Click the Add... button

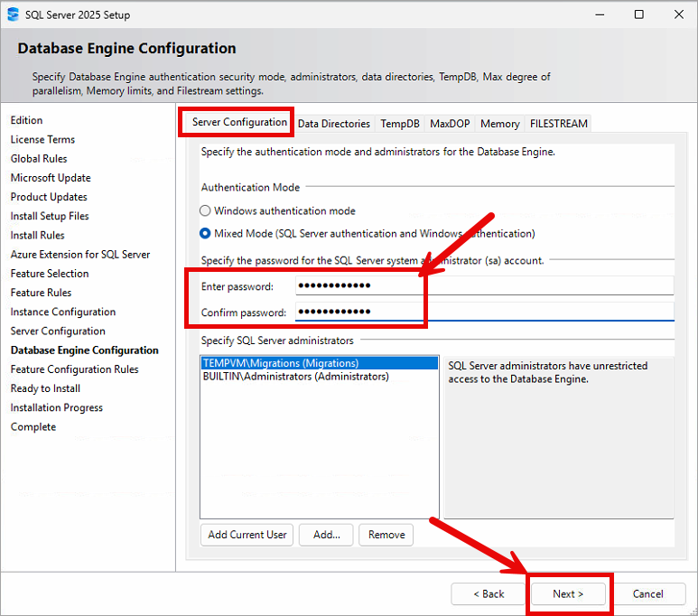point(326,535)
